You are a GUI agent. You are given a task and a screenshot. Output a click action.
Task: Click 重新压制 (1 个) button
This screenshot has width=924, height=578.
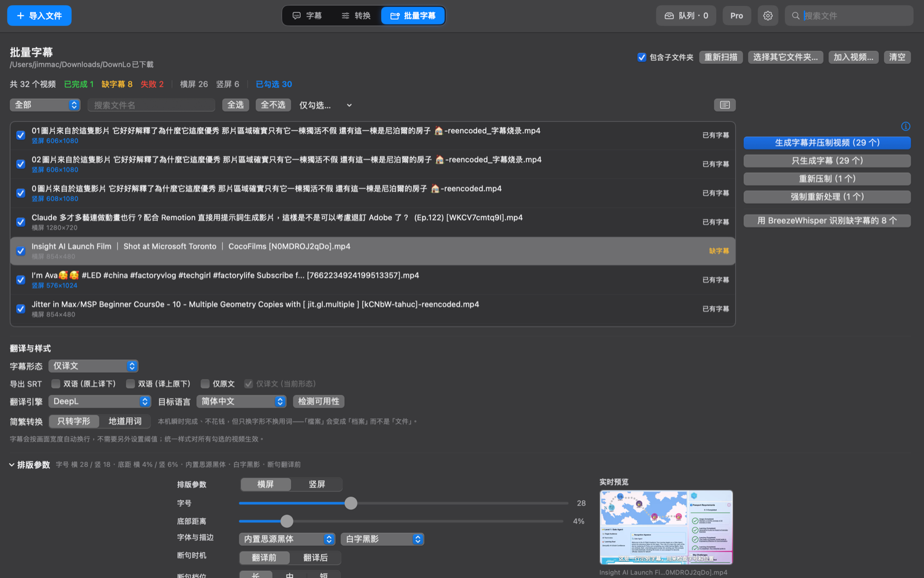(x=827, y=179)
